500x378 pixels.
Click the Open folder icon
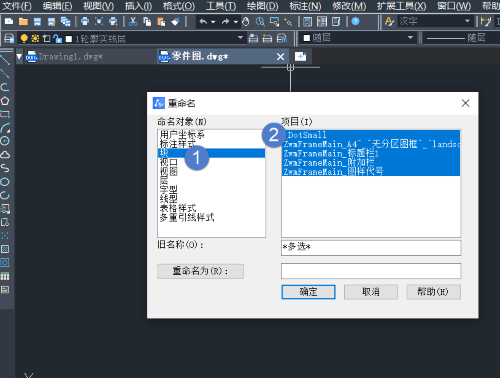click(23, 22)
